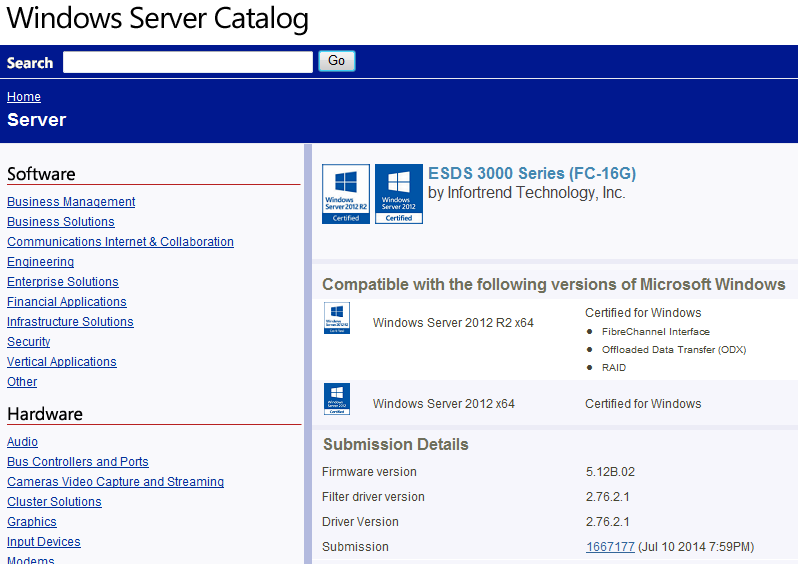Click small logo beside Windows Server 2012 x64

tap(337, 399)
